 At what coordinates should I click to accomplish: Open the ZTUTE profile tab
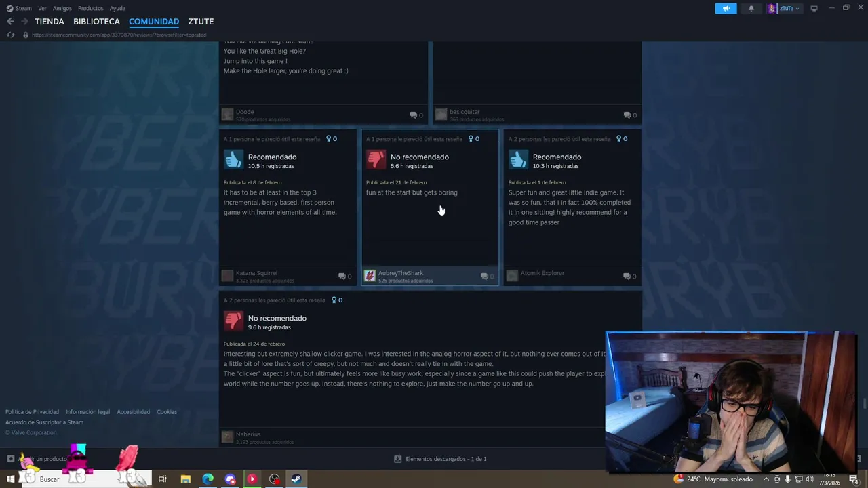click(201, 22)
